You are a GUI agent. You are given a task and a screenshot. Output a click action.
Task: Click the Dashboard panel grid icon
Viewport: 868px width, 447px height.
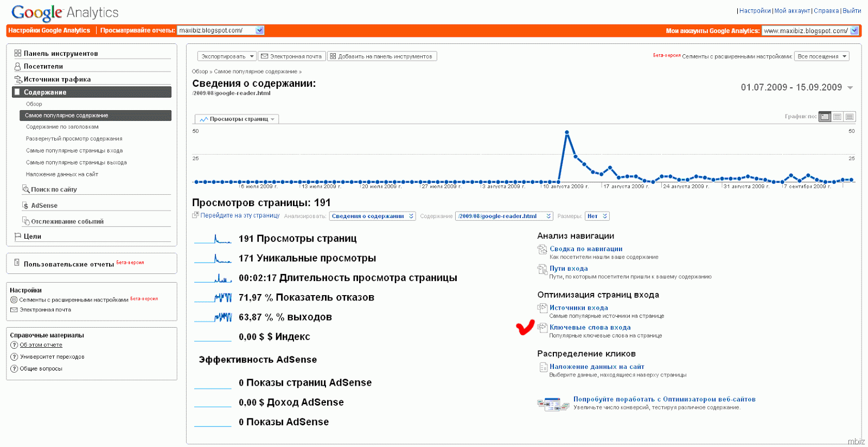click(x=17, y=53)
